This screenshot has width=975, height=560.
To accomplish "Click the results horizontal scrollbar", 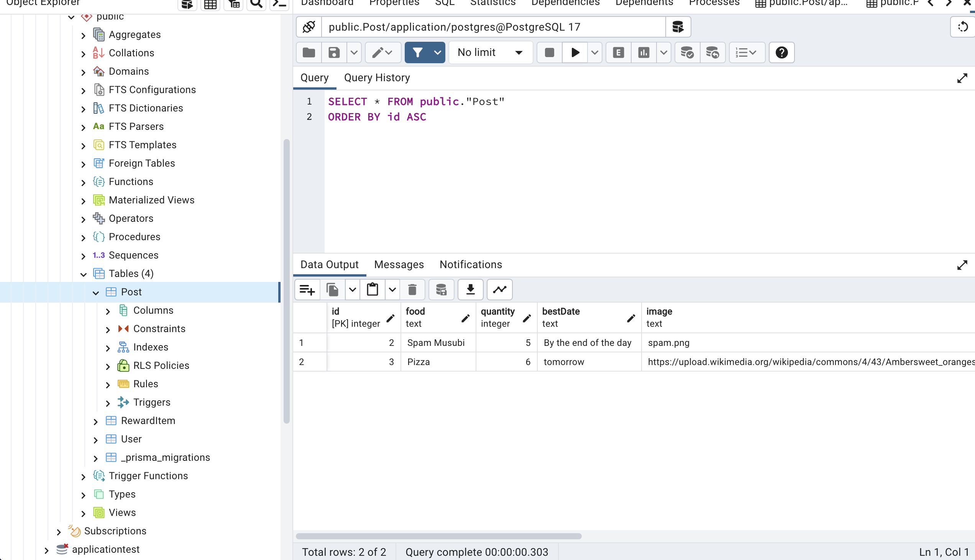I will coord(438,536).
